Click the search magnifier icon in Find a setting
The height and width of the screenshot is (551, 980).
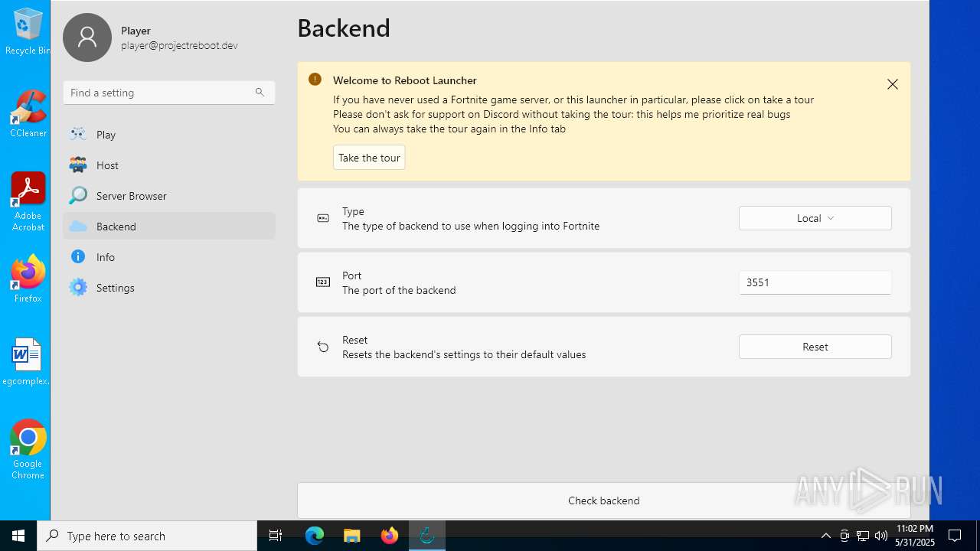(x=260, y=93)
